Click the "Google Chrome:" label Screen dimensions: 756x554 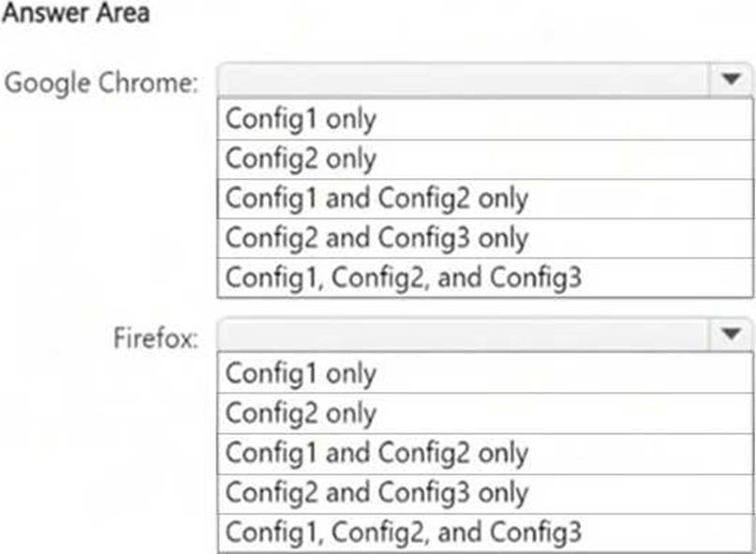click(x=102, y=82)
